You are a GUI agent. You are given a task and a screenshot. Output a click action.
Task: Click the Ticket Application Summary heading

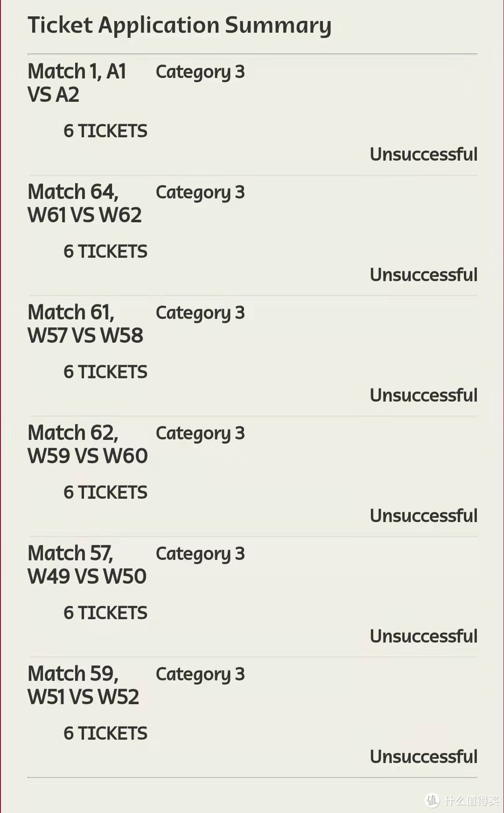click(180, 25)
